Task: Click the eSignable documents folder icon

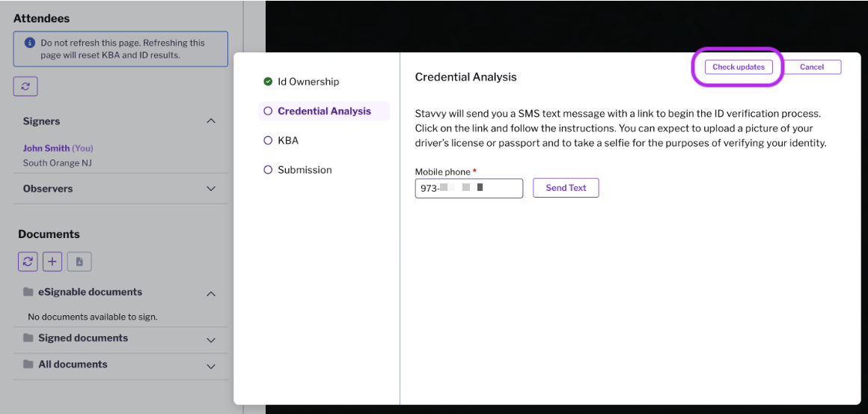Action: click(28, 292)
